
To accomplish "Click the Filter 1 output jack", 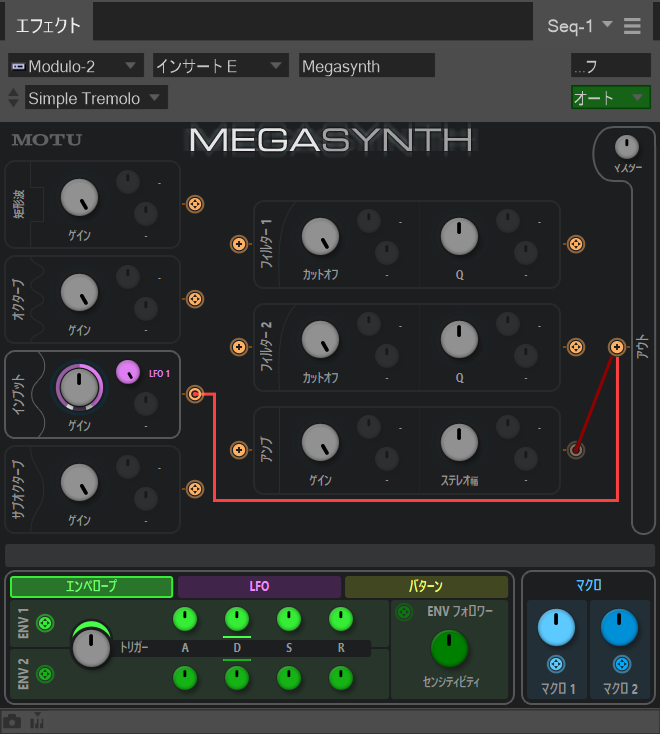I will click(x=575, y=244).
